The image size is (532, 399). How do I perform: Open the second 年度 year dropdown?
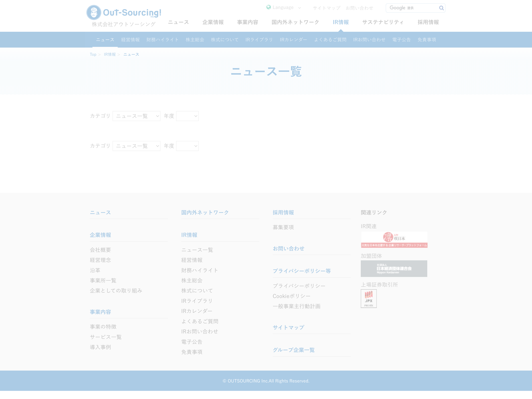[187, 146]
